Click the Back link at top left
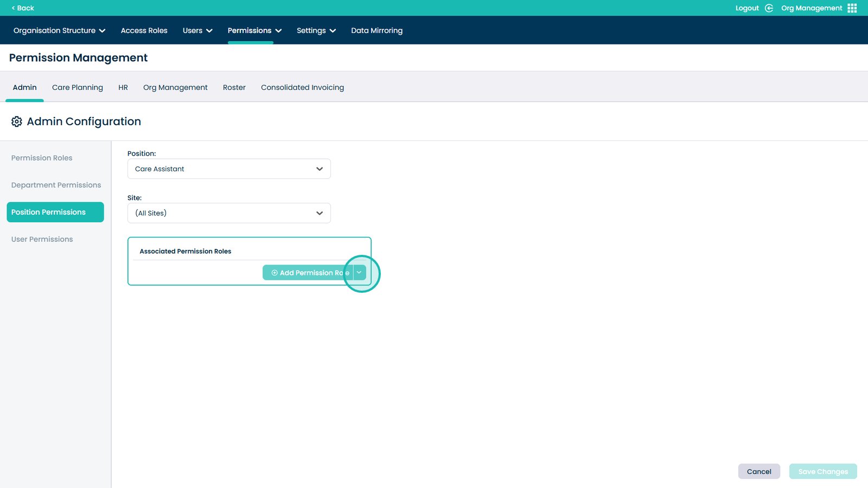This screenshot has width=868, height=488. coord(23,8)
